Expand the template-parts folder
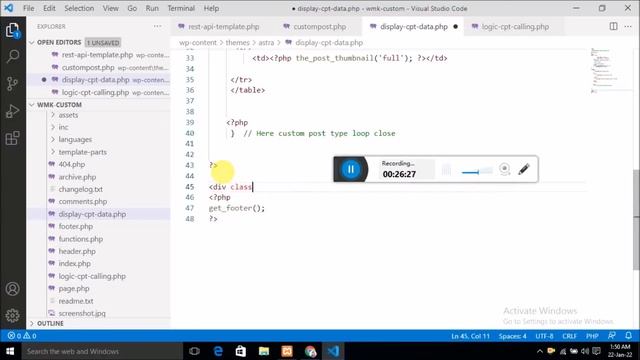 (82, 152)
